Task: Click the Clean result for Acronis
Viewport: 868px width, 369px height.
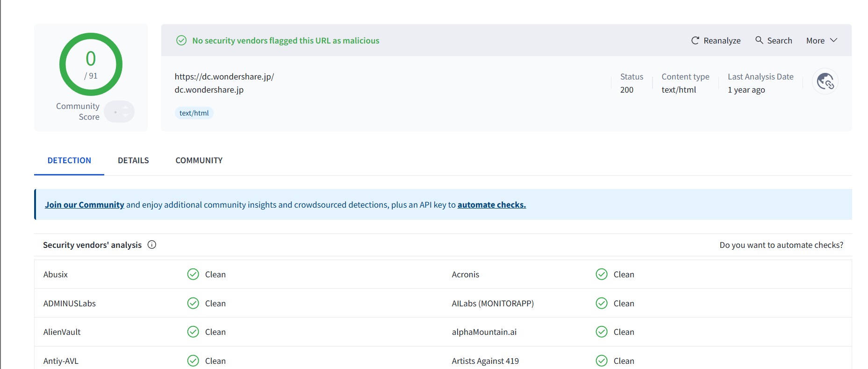Action: click(x=624, y=275)
